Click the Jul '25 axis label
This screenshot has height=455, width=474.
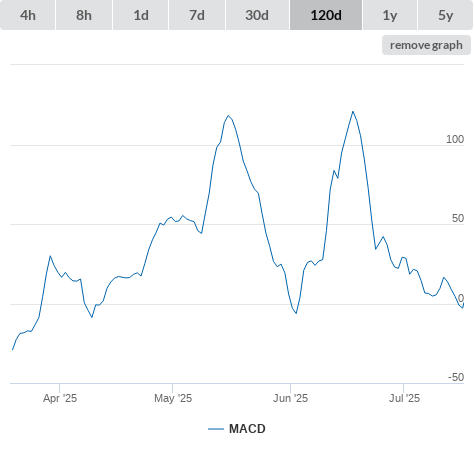tap(404, 398)
